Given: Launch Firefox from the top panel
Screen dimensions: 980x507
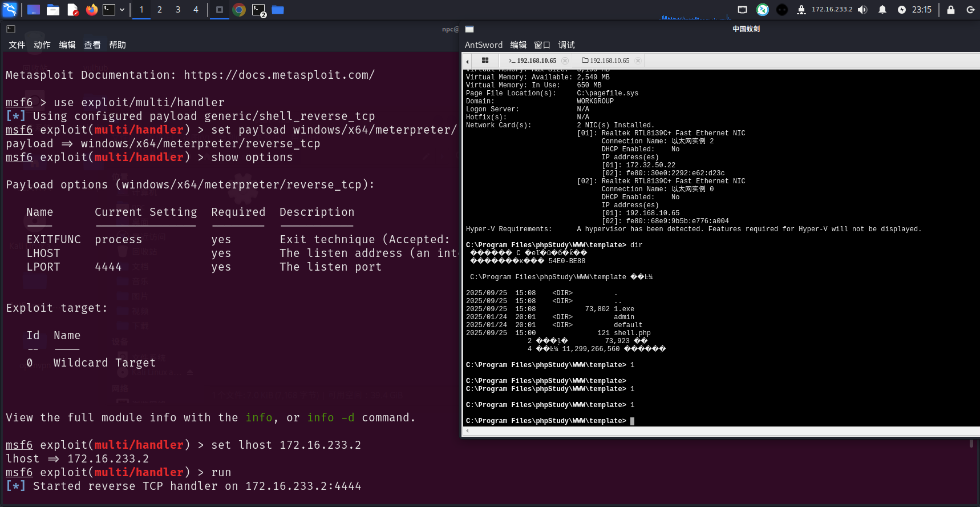Looking at the screenshot, I should tap(91, 10).
